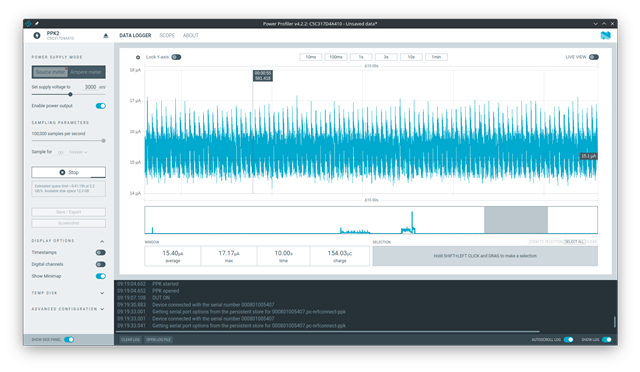Image resolution: width=640 pixels, height=372 pixels.
Task: Switch to the Data Logger tab
Action: 135,36
